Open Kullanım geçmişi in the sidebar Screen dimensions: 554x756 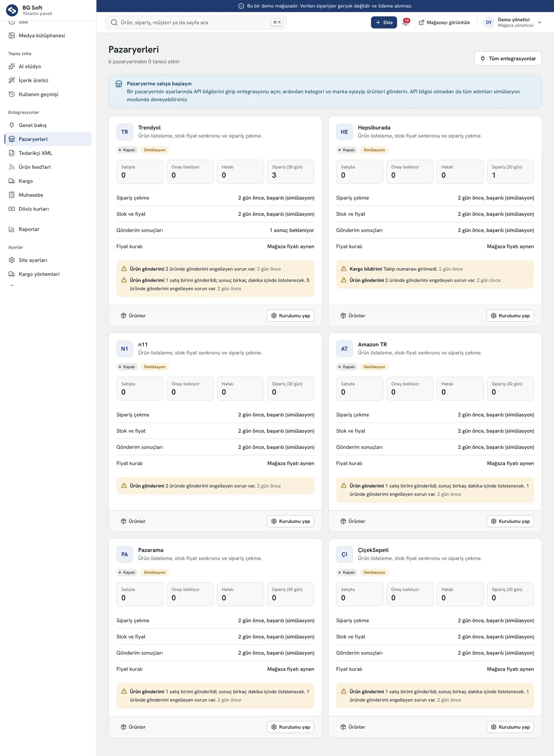48,94
